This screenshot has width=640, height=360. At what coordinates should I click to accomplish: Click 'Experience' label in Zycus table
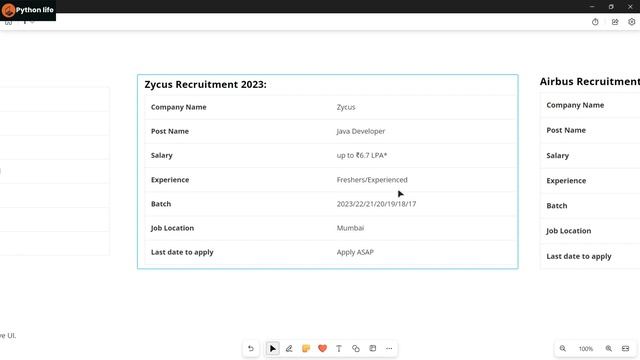[170, 180]
